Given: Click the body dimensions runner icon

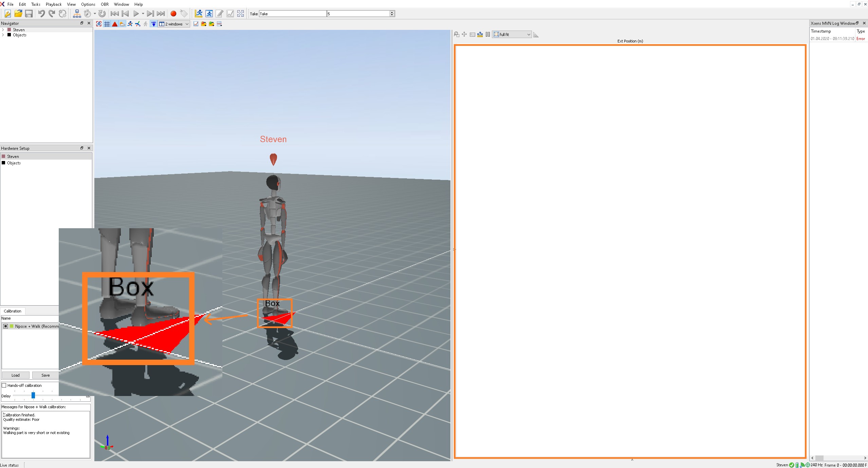Looking at the screenshot, I should (x=199, y=14).
